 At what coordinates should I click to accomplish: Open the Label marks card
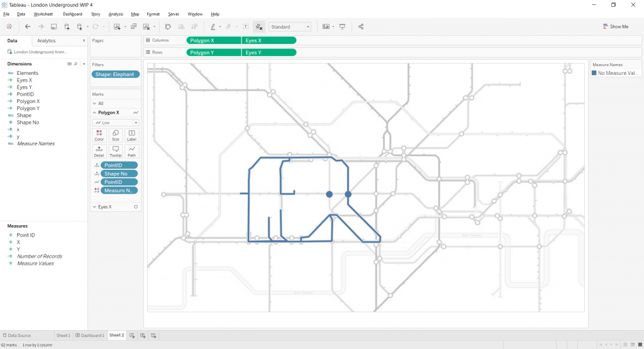[131, 135]
